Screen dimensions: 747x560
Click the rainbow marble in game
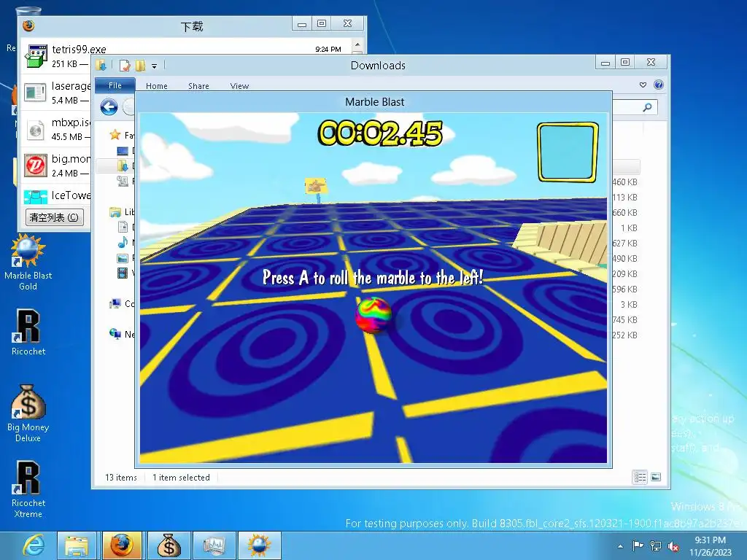(373, 315)
